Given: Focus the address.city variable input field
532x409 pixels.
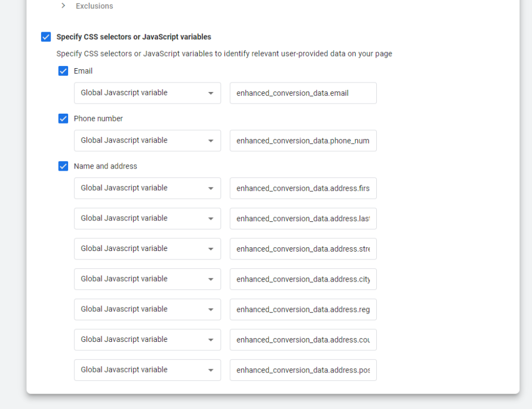Looking at the screenshot, I should click(x=303, y=279).
